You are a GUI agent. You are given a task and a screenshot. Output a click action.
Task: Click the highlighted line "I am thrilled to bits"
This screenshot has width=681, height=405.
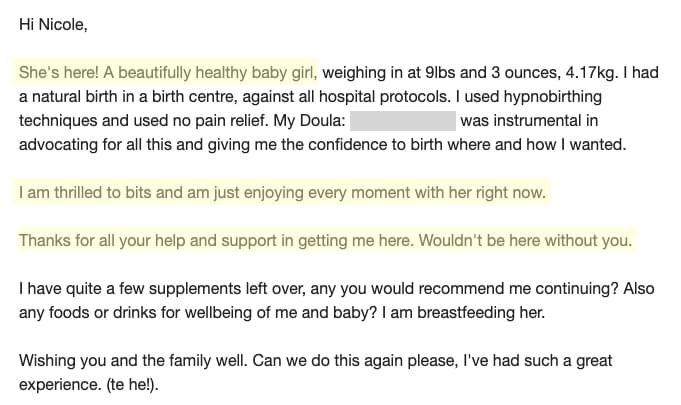pyautogui.click(x=282, y=192)
